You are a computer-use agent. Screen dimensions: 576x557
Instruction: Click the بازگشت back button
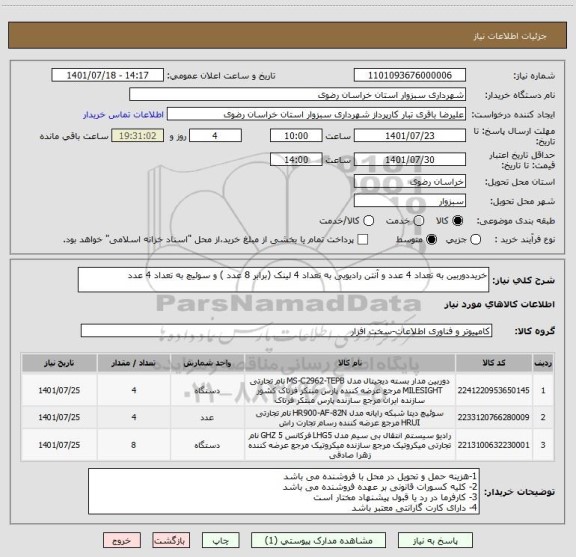(171, 540)
